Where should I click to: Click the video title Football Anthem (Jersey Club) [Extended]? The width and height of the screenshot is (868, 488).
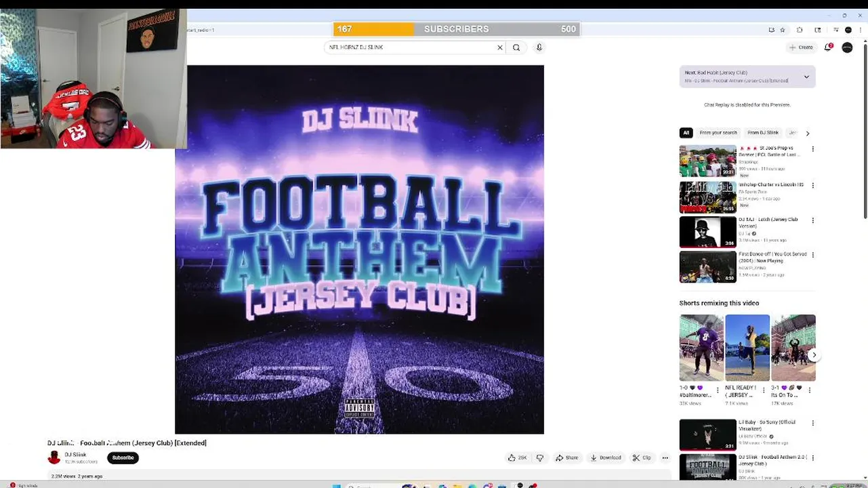[x=127, y=443]
